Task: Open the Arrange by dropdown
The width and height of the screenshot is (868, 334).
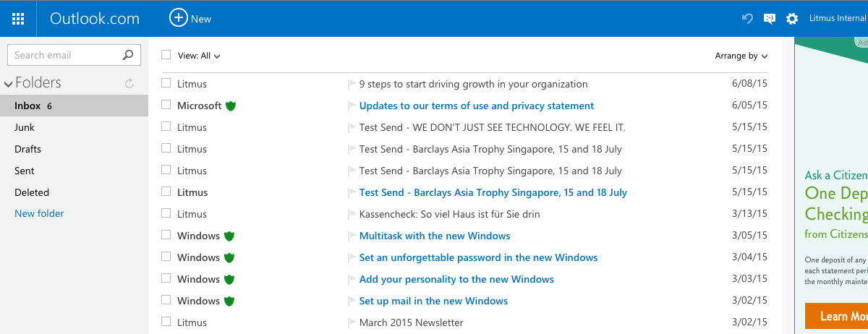Action: 741,56
